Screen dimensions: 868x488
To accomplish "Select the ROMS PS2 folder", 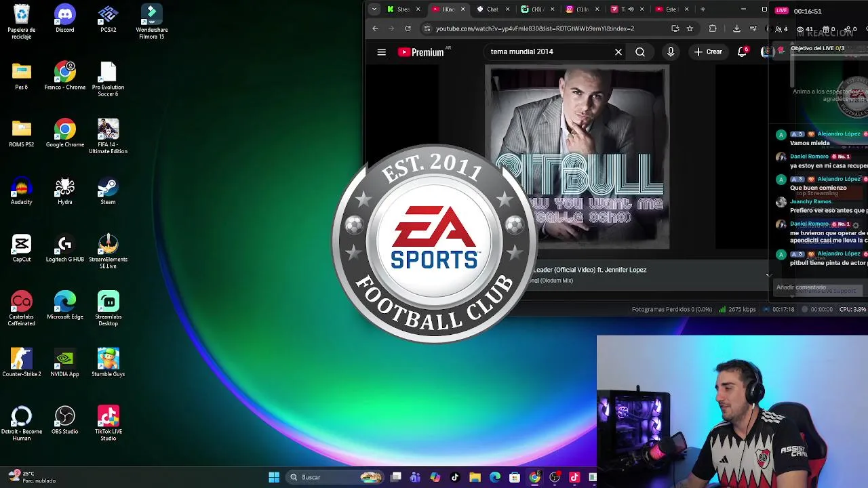I will tap(21, 134).
